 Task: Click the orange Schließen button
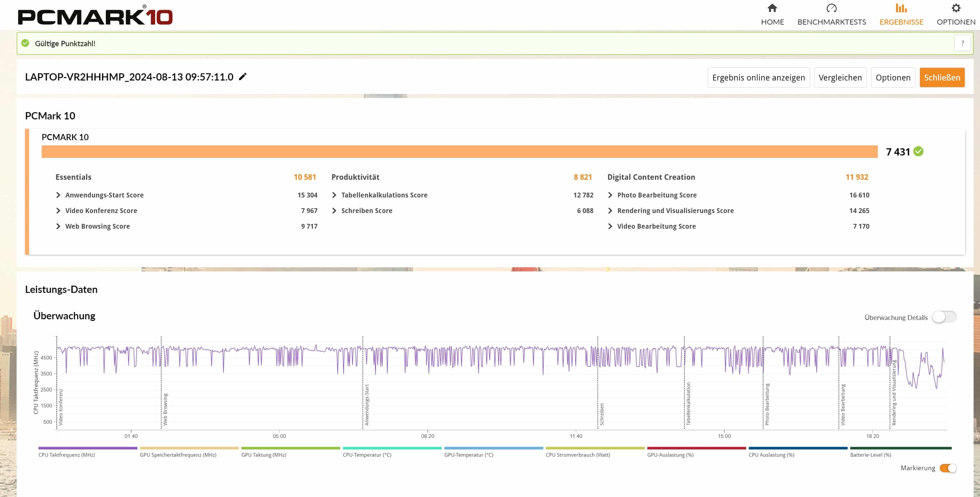[941, 78]
